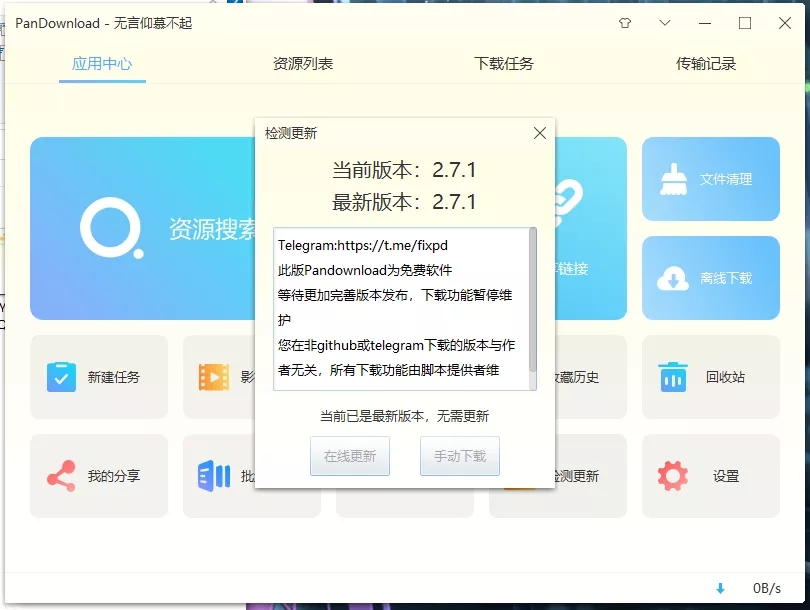Click the skin (shirt) icon in title bar
Image resolution: width=810 pixels, height=610 pixels.
(x=625, y=23)
